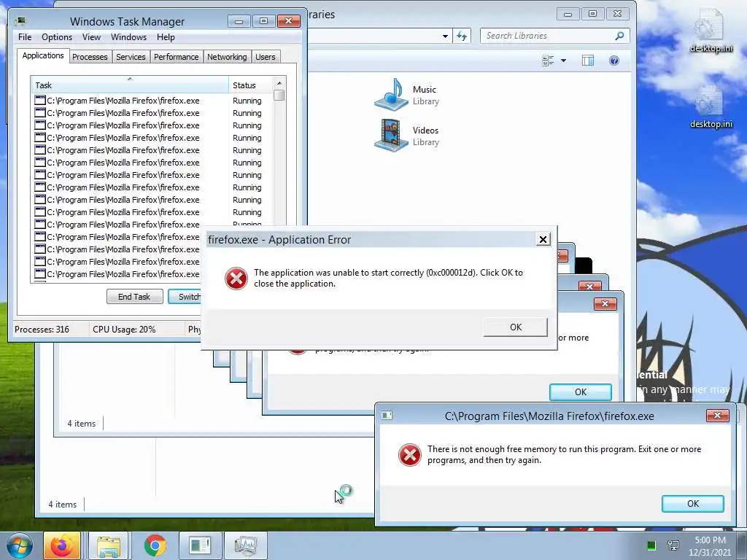Switch to the Performance tab

176,57
